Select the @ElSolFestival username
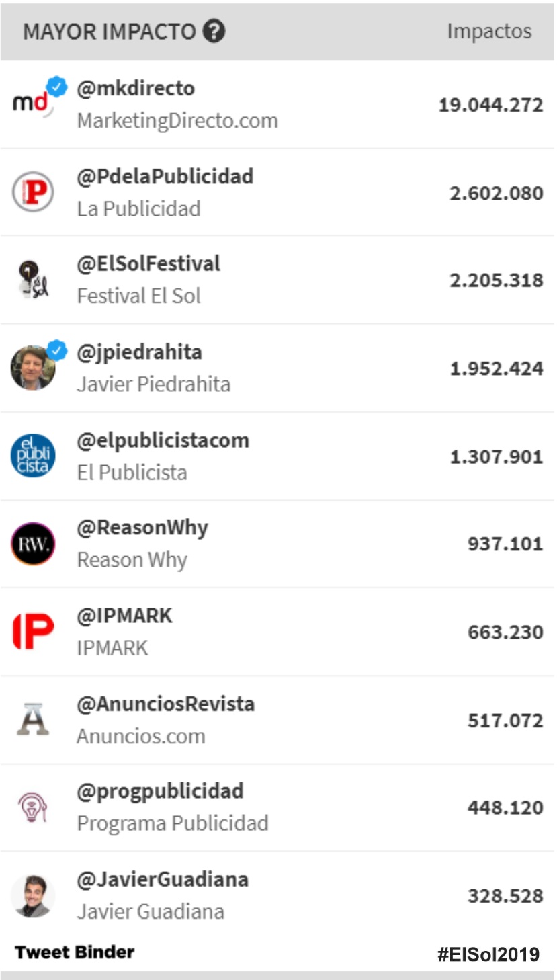 (x=148, y=263)
